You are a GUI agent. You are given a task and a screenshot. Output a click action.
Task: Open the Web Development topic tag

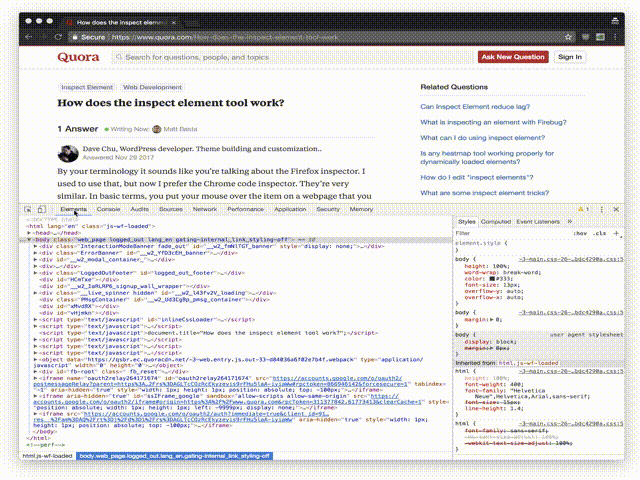coord(152,87)
